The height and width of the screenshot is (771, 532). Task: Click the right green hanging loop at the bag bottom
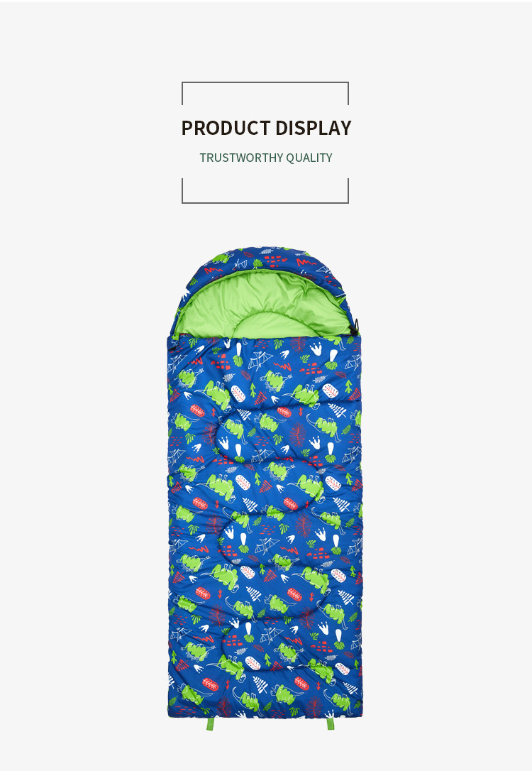[331, 724]
